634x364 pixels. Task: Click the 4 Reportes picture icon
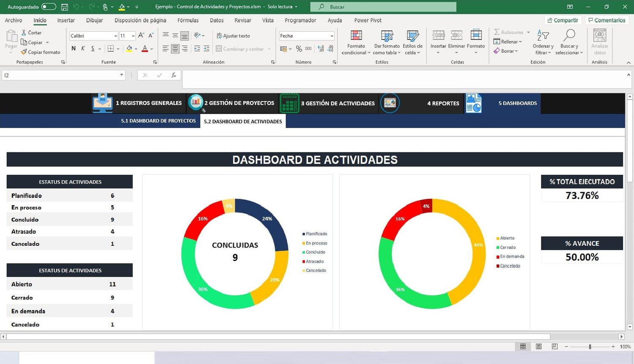pos(390,103)
